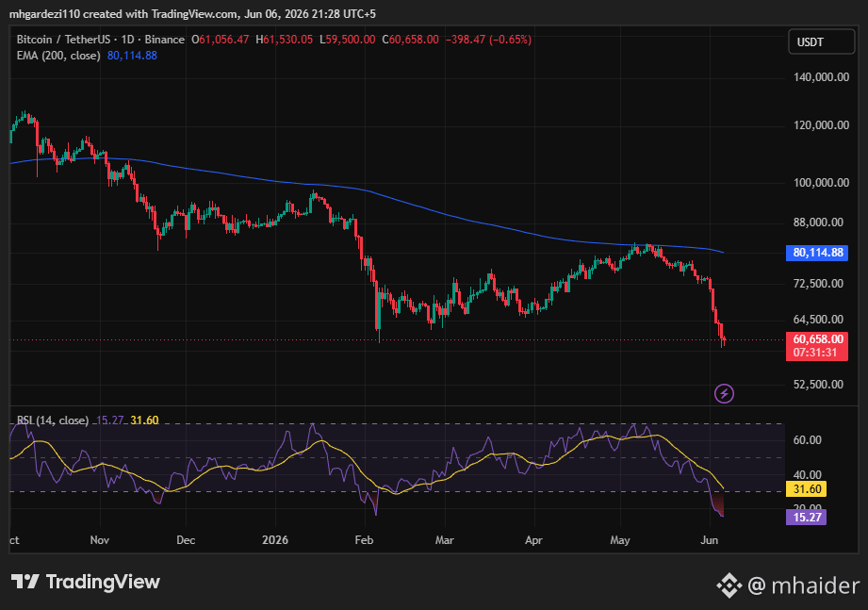Screen dimensions: 868x610
Task: Click the yellow 31.60 RSI axis label
Action: pos(807,488)
